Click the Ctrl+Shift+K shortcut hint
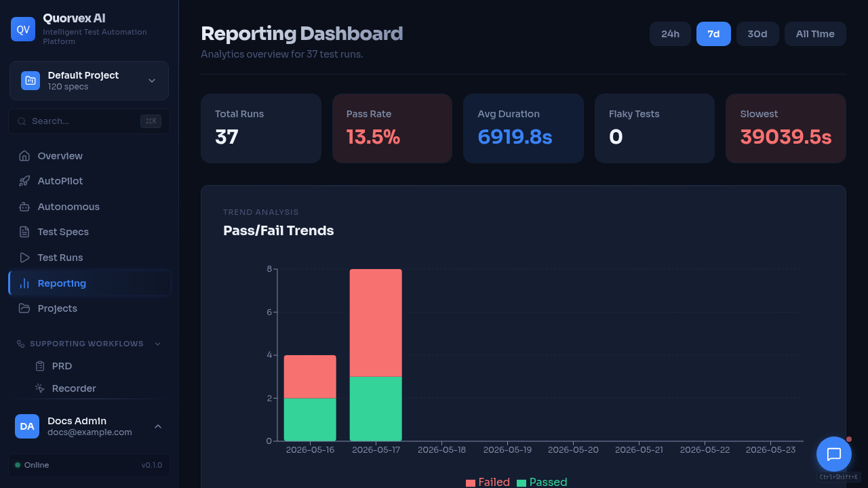Image resolution: width=868 pixels, height=488 pixels. pyautogui.click(x=839, y=476)
